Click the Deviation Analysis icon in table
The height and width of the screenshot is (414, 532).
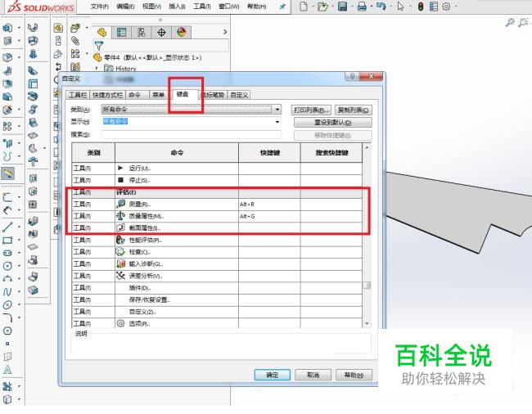click(121, 276)
